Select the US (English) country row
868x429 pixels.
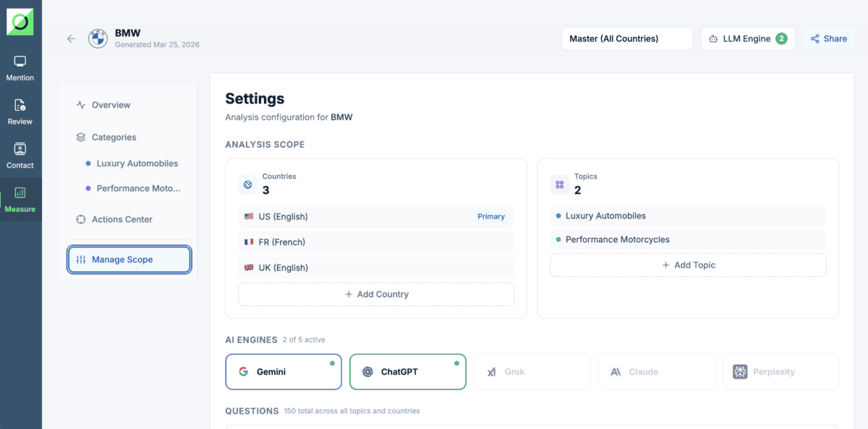pyautogui.click(x=376, y=216)
